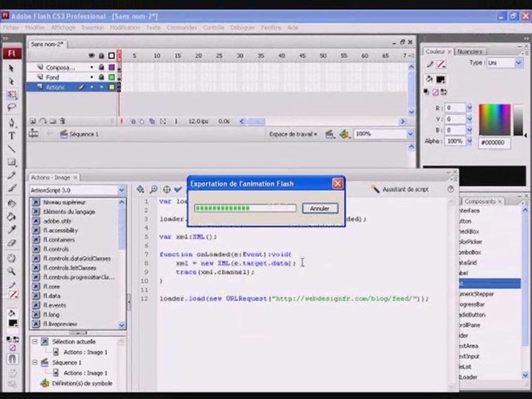Open the Niveau supérieur entry
Viewport: 532px width, 399px height.
[x=64, y=203]
